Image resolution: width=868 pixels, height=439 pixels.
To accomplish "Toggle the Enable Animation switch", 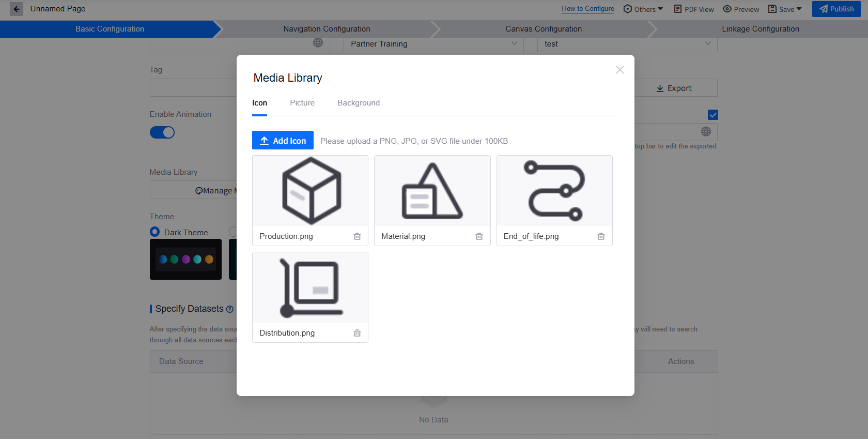I will coord(162,132).
